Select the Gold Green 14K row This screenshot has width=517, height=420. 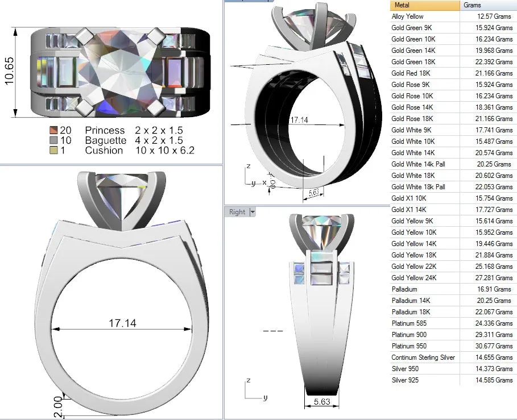click(x=453, y=51)
